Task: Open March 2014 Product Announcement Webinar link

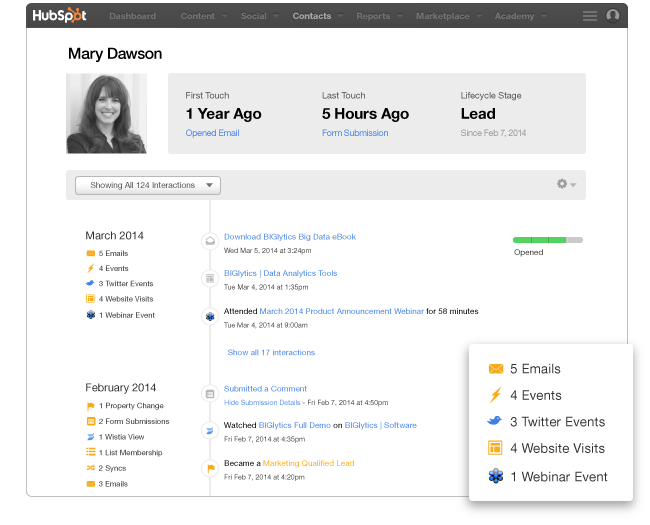Action: [342, 311]
